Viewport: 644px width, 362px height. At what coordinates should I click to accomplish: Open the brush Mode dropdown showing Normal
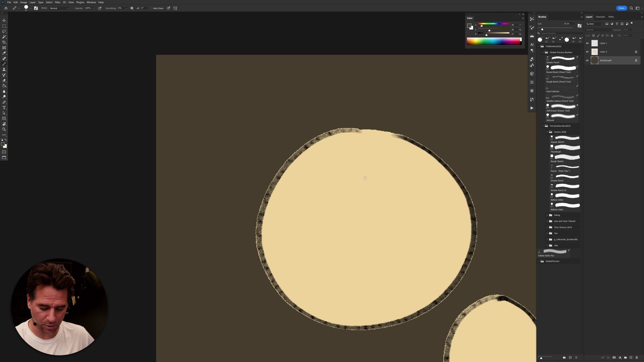(59, 8)
